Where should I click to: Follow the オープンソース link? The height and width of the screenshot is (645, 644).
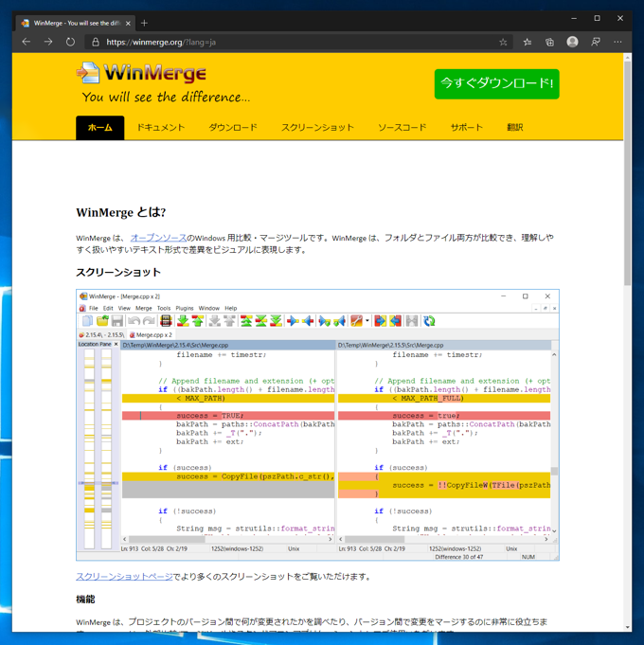158,238
